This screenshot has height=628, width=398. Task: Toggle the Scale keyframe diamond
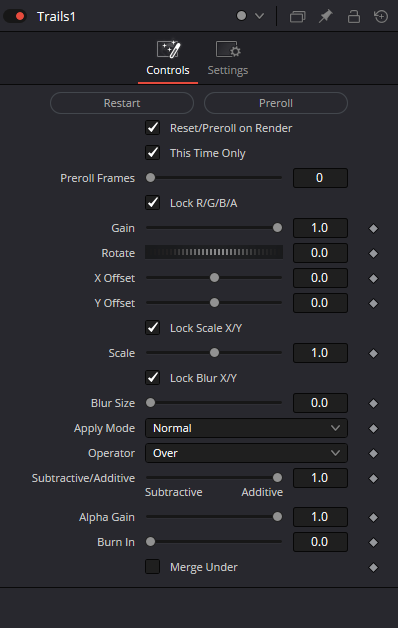(x=373, y=353)
